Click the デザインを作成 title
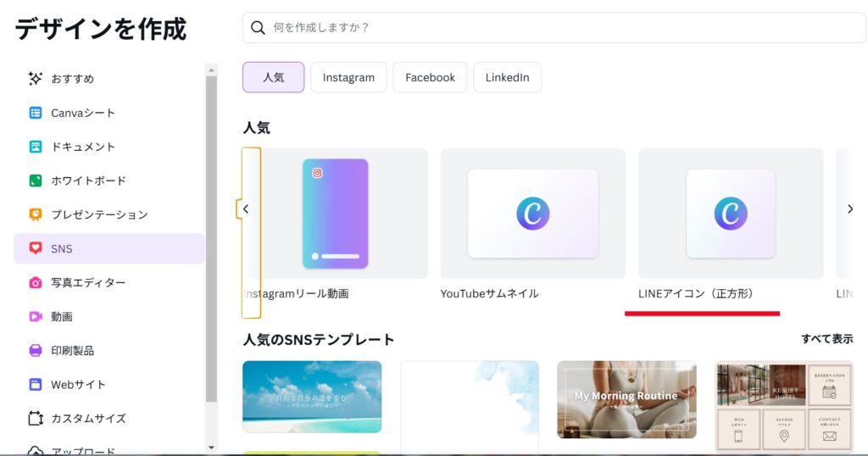Screen dimensions: 868x456 coord(101,29)
